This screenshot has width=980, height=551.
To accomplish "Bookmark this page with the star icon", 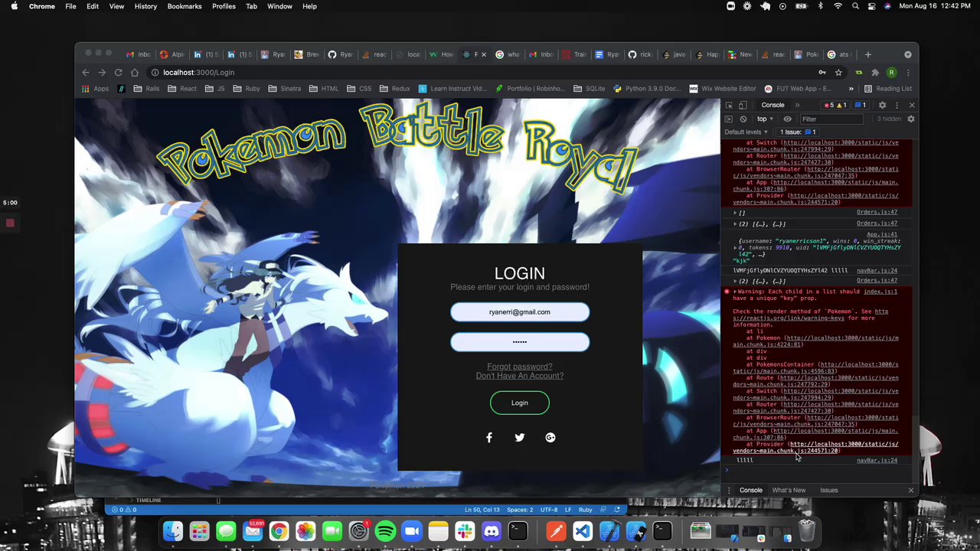I will point(838,73).
